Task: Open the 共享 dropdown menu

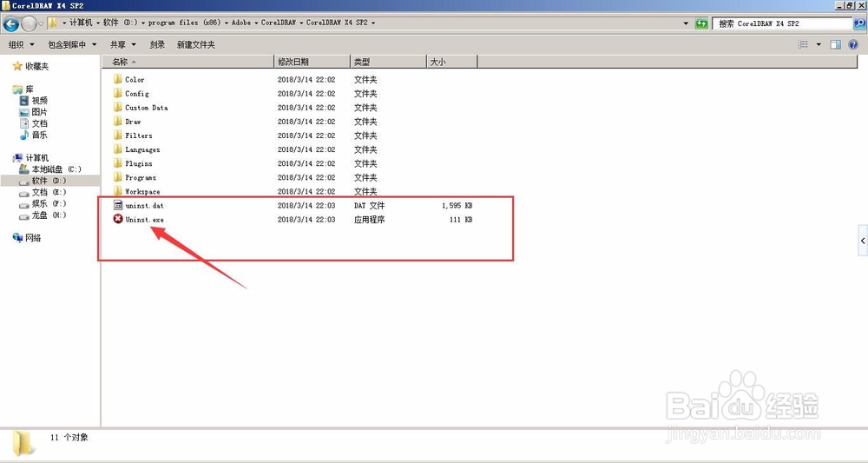Action: click(123, 44)
